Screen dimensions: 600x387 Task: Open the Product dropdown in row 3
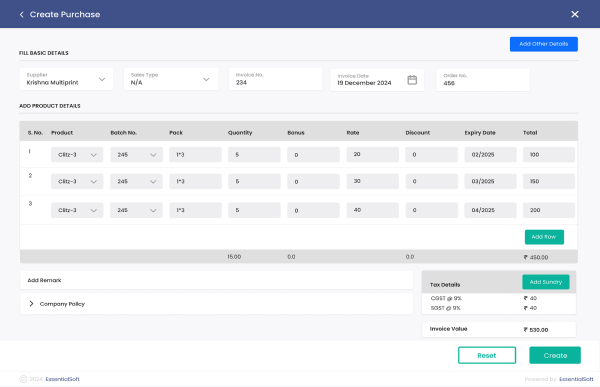77,210
